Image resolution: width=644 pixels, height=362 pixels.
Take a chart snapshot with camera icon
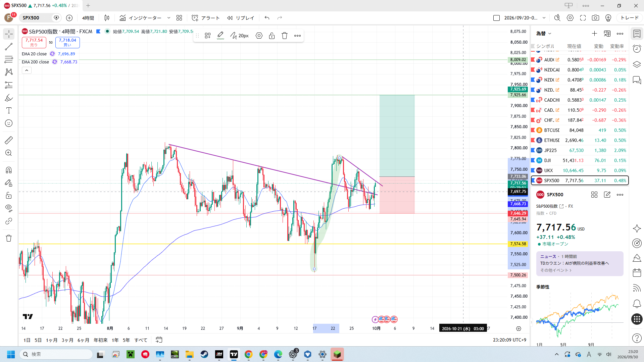coord(595,18)
